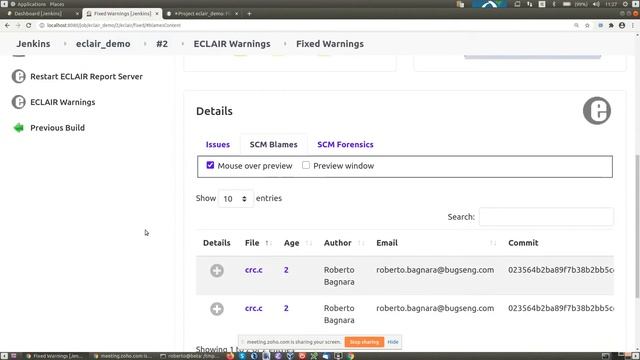Click the Firefox icon in the taskbar
The image size is (640, 360).
point(230,356)
